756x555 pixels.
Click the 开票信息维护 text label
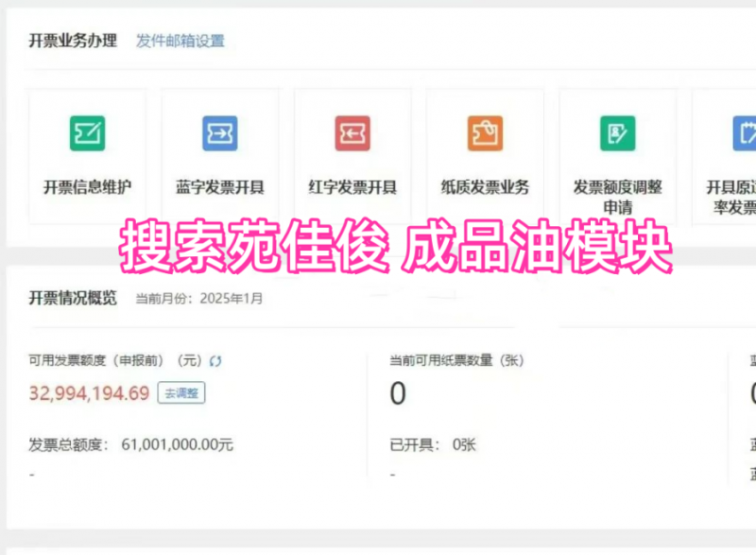tap(87, 186)
